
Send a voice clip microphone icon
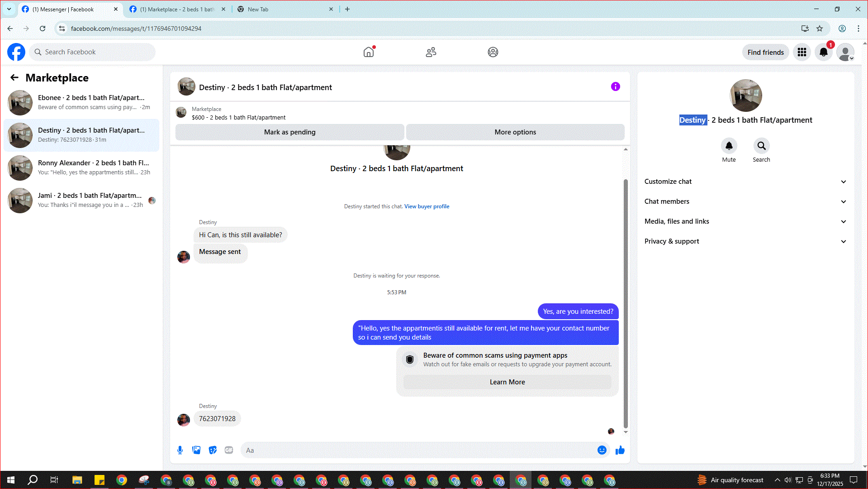click(x=180, y=450)
